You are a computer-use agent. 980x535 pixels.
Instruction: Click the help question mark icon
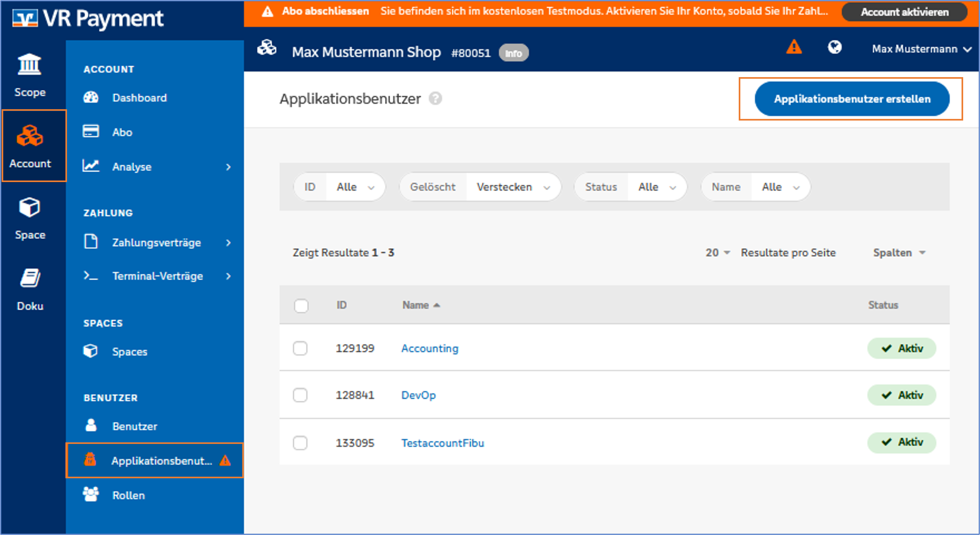[x=436, y=99]
